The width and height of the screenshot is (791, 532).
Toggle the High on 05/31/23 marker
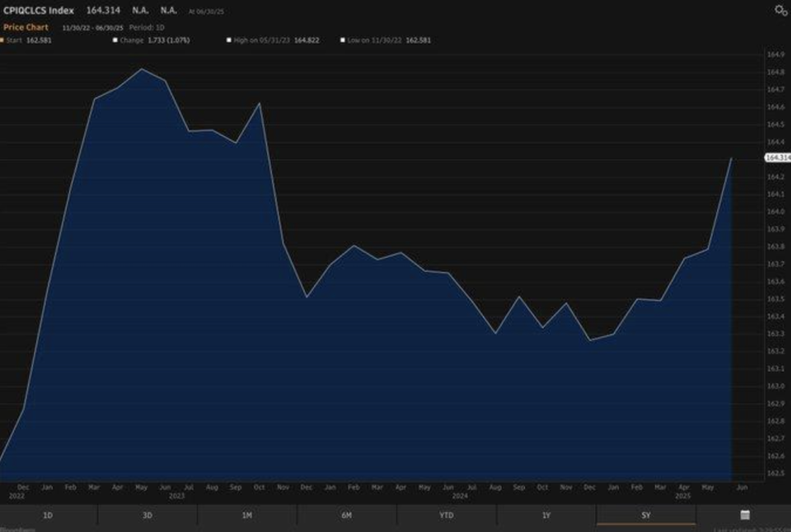click(x=229, y=39)
